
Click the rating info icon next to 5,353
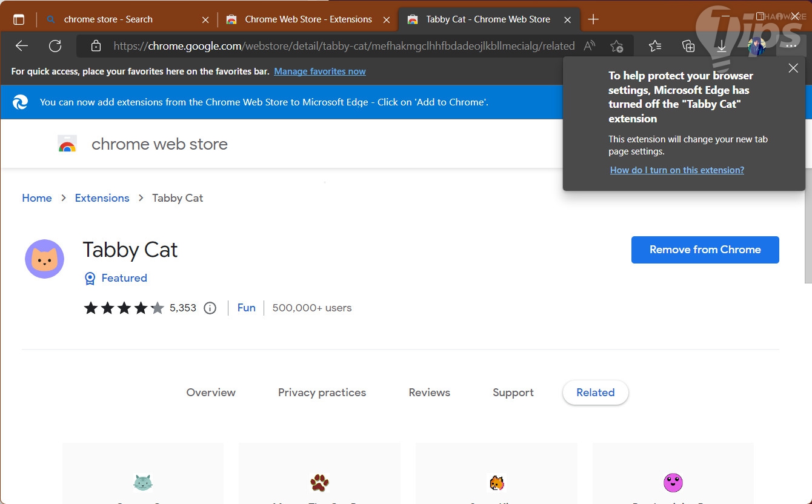click(210, 308)
